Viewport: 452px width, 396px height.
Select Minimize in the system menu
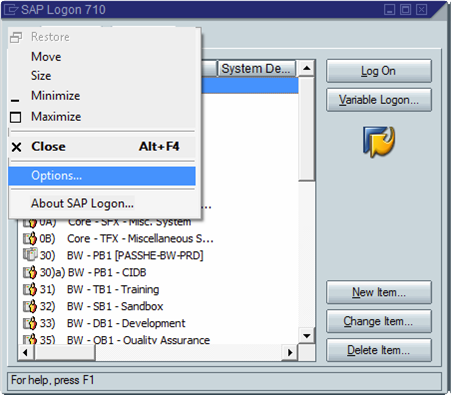click(102, 96)
